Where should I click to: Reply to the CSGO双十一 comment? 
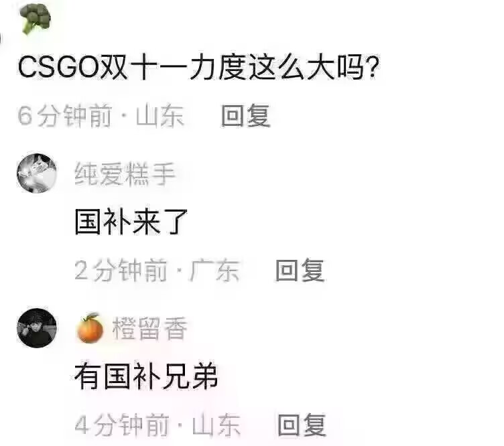(x=245, y=116)
